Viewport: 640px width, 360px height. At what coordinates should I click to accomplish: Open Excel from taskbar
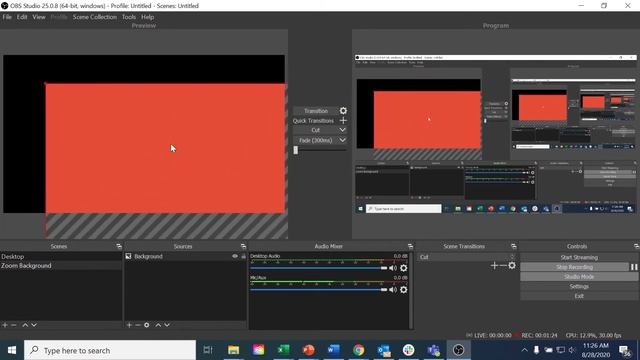(283, 350)
